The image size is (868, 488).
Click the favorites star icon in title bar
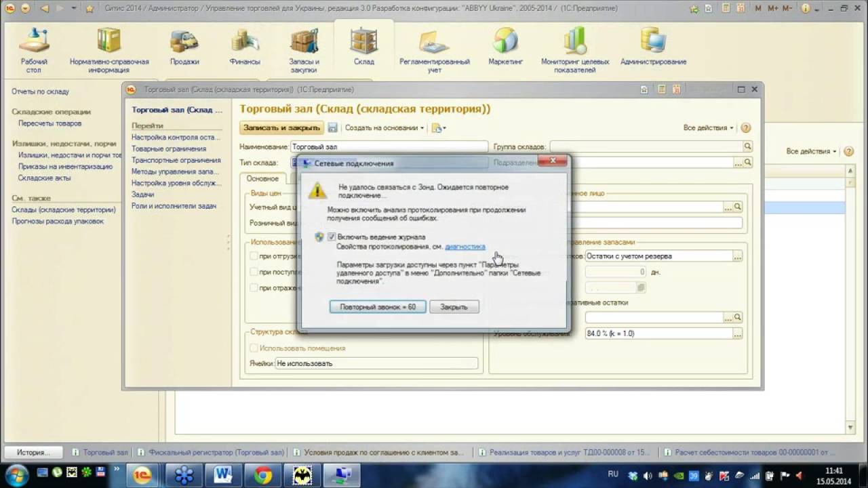90,8
